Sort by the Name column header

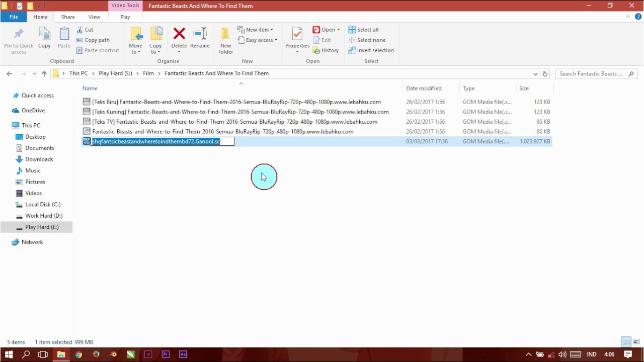coord(90,88)
